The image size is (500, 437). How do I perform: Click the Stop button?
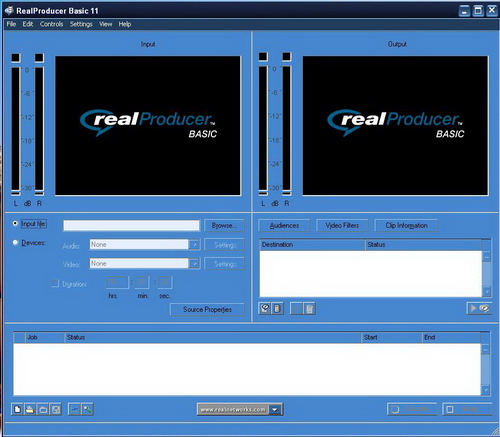coord(467,409)
